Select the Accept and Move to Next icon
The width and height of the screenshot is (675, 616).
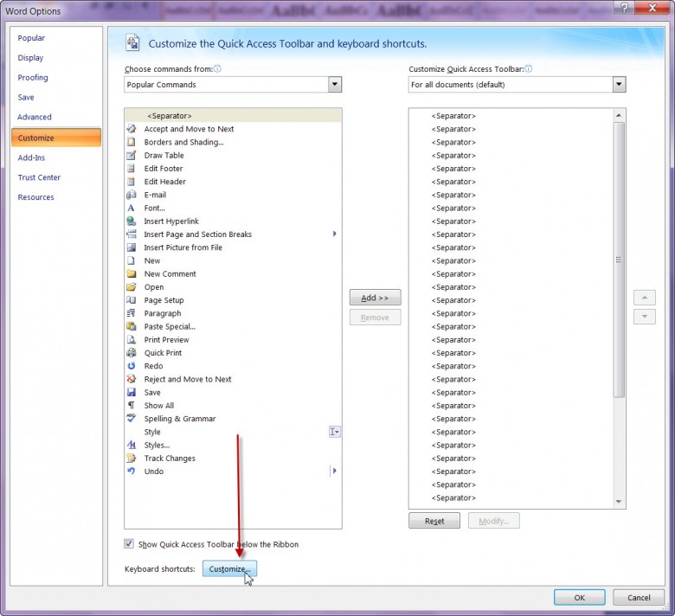click(x=132, y=129)
